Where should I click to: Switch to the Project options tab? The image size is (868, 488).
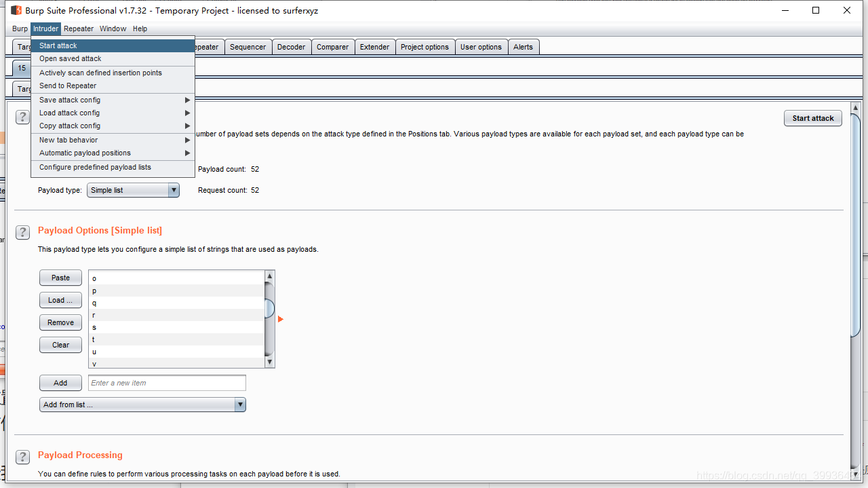click(425, 47)
